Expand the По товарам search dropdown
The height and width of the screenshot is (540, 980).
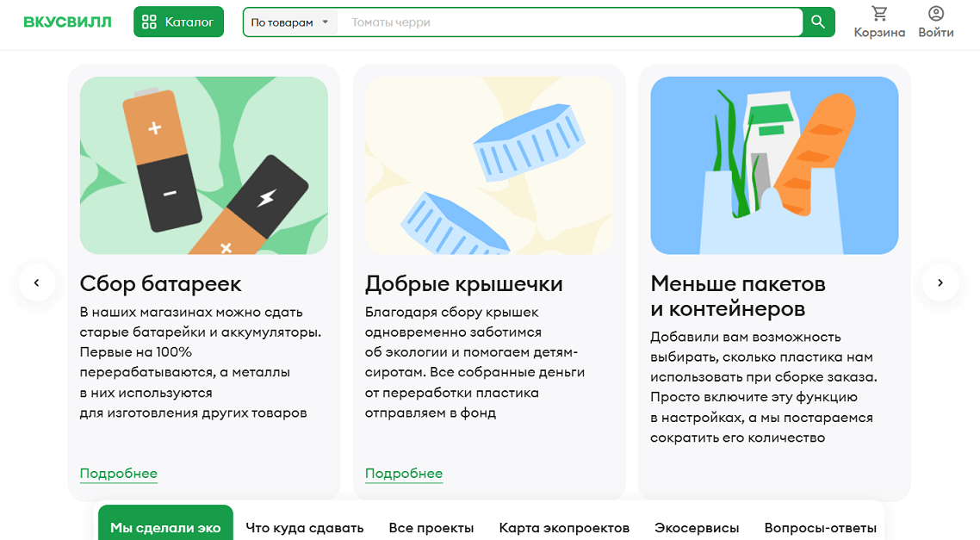point(290,22)
